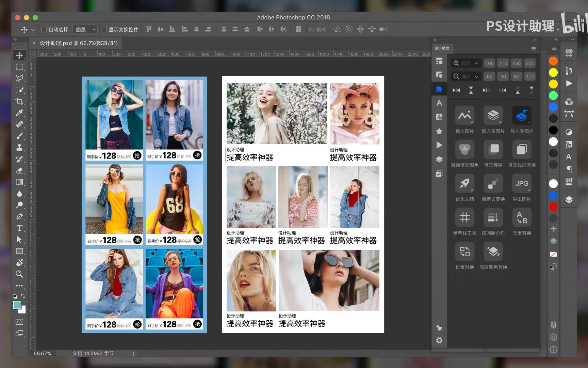Scale down to 95 percent button
The width and height of the screenshot is (588, 368).
coord(489,76)
